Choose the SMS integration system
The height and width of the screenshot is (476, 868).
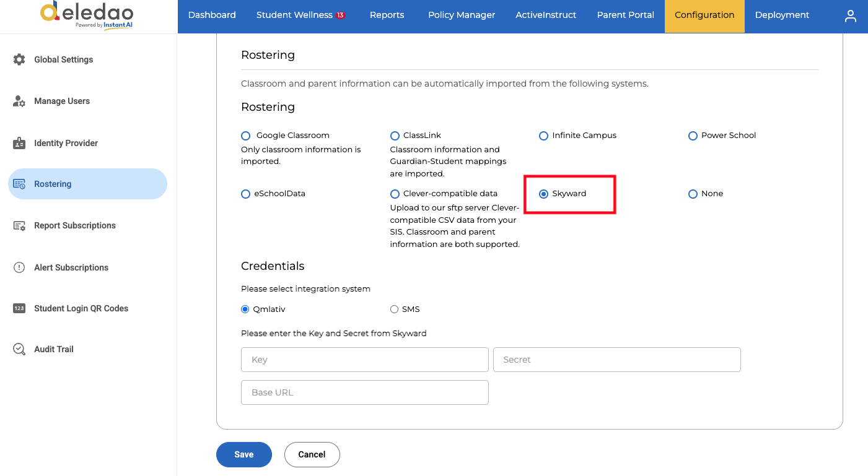click(394, 309)
